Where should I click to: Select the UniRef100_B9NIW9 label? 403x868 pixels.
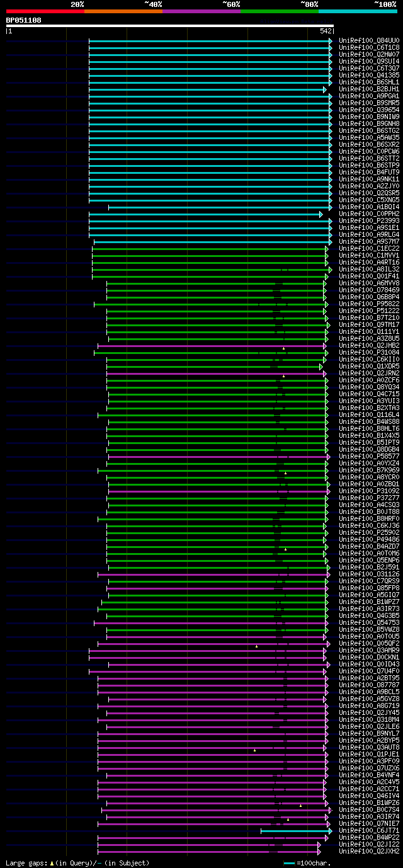coord(369,117)
